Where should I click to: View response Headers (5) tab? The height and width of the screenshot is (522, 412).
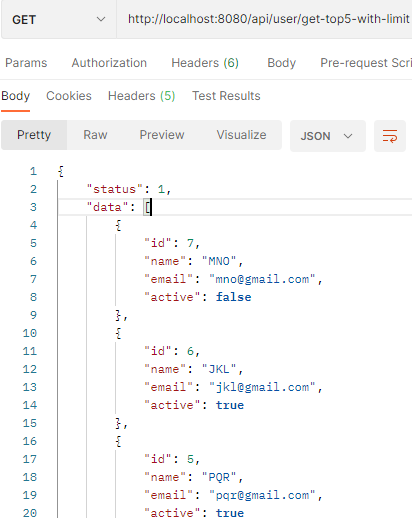[x=141, y=96]
